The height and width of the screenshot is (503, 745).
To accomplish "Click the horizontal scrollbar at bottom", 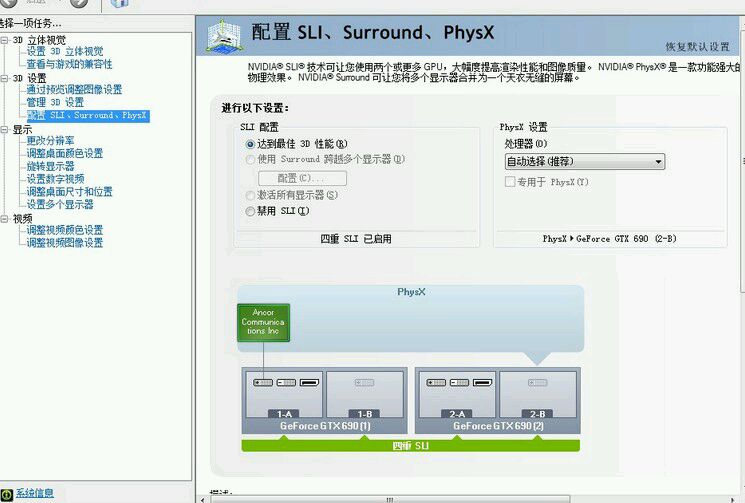I will (389, 500).
